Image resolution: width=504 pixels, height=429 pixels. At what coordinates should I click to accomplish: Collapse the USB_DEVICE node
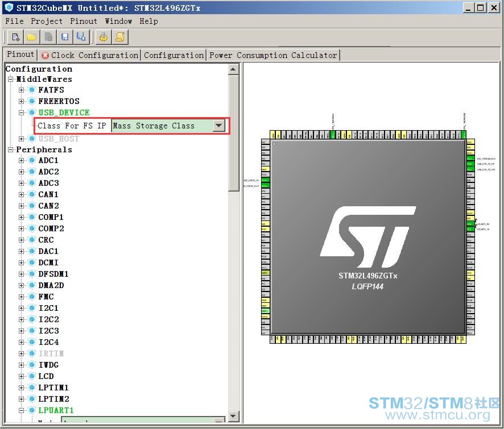click(x=21, y=113)
